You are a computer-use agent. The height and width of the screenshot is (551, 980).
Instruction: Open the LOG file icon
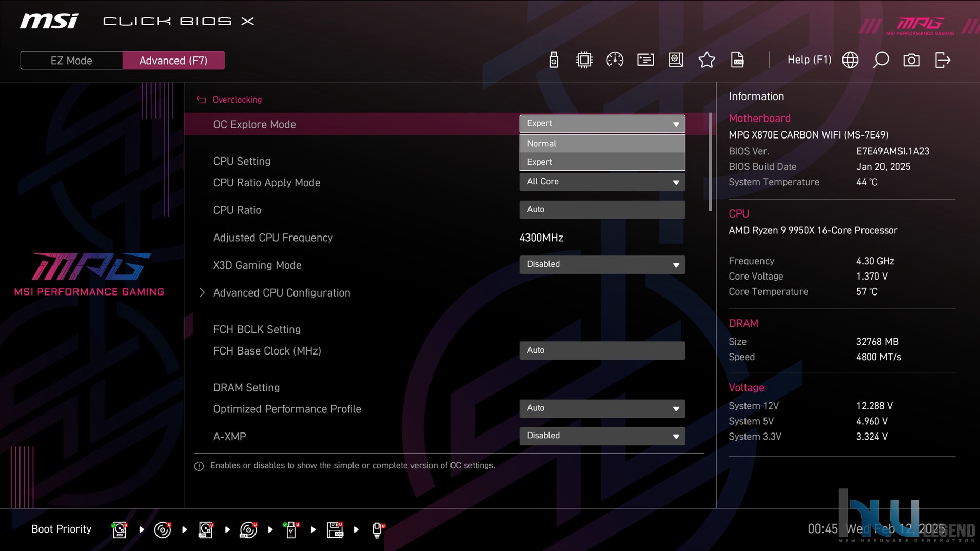[x=737, y=60]
